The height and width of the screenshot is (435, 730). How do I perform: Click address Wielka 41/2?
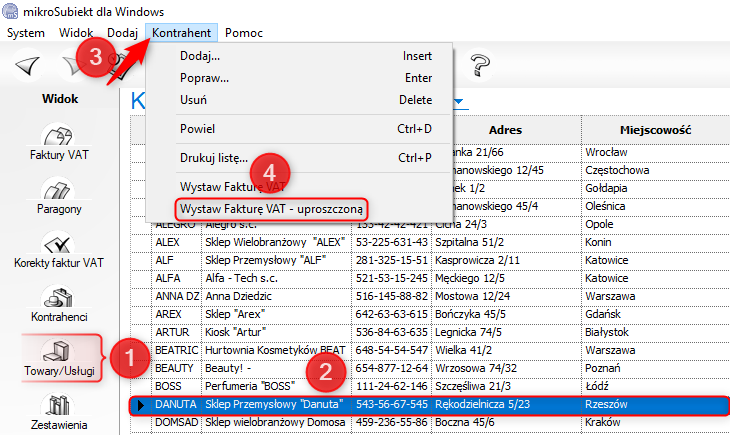[506, 350]
